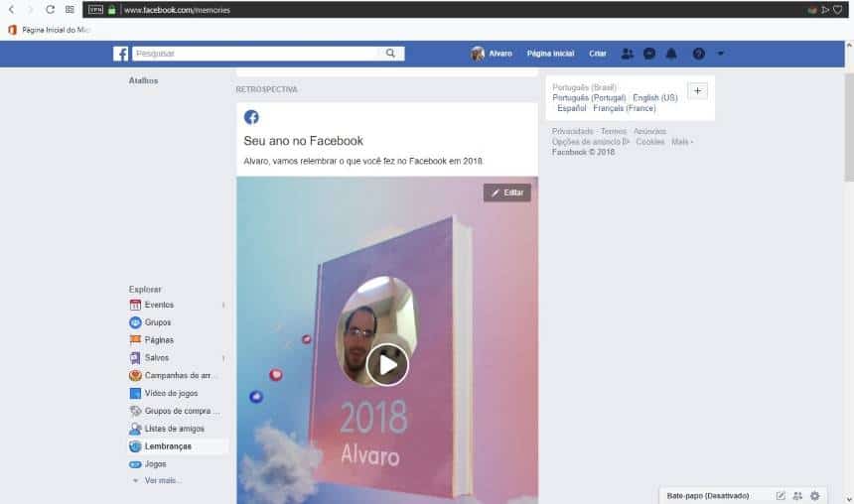Expand the account dropdown arrow

(720, 54)
